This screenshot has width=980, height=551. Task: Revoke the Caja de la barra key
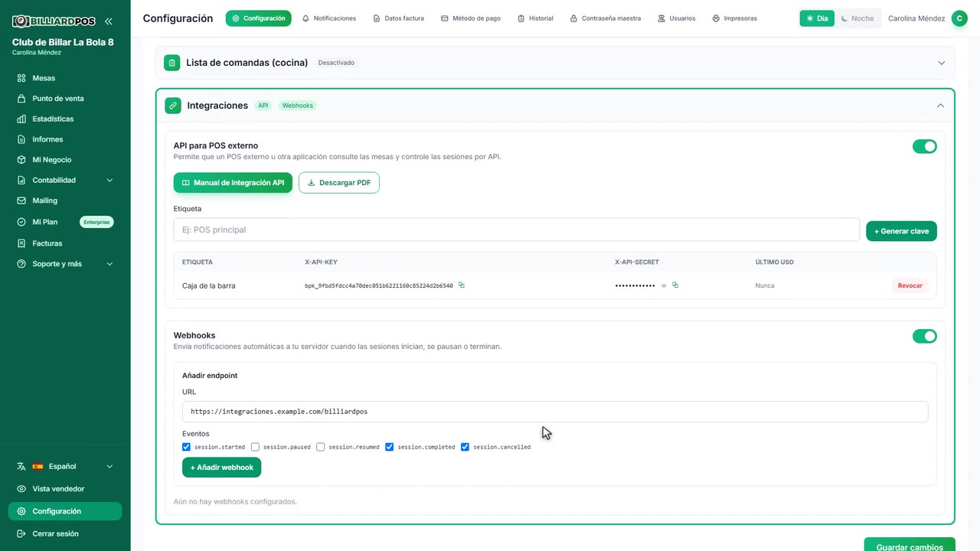click(910, 285)
